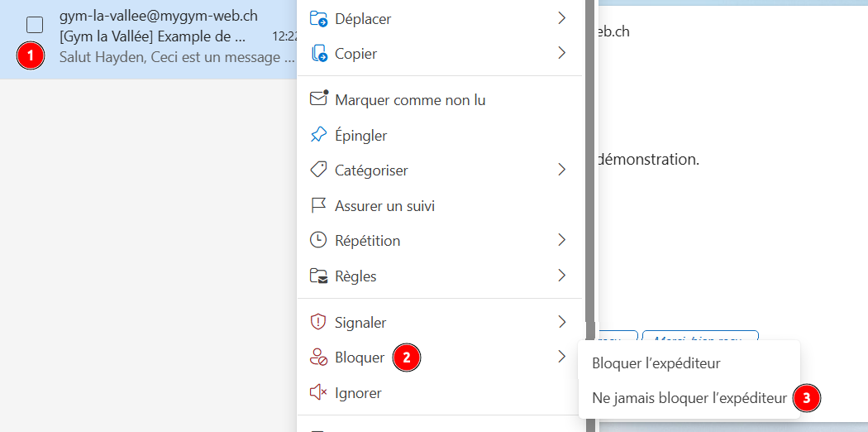Viewport: 868px width, 432px height.
Task: Open the Gym la Vallée email subject line
Action: pos(153,37)
